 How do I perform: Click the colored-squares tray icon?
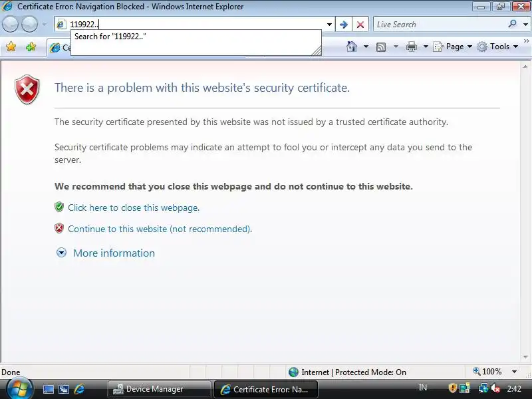tap(464, 388)
